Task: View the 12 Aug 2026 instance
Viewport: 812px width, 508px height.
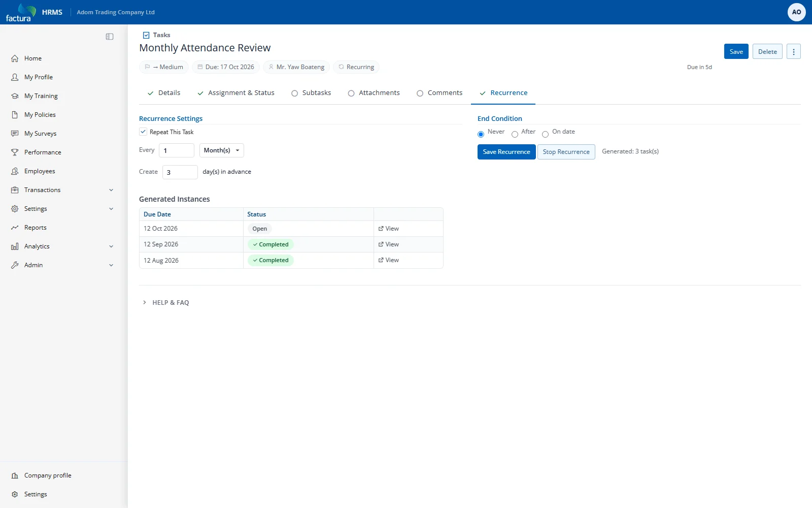Action: 389,260
